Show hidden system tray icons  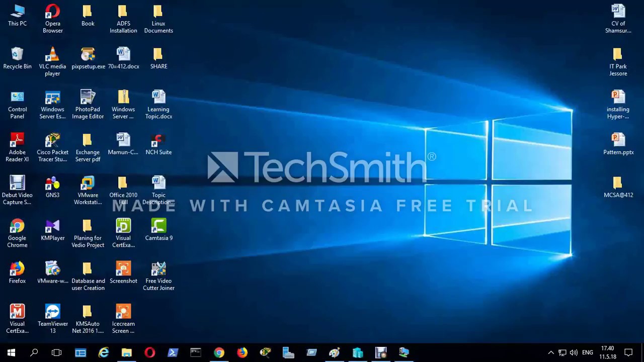coord(551,352)
